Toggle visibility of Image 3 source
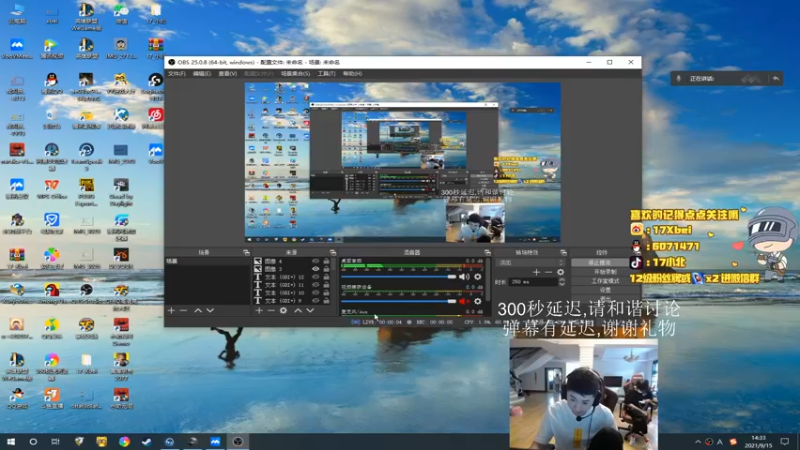This screenshot has width=800, height=450. click(315, 269)
